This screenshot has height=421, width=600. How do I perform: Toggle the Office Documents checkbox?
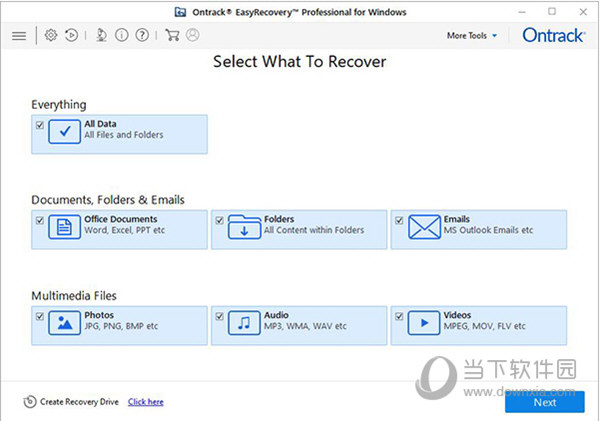pos(40,220)
